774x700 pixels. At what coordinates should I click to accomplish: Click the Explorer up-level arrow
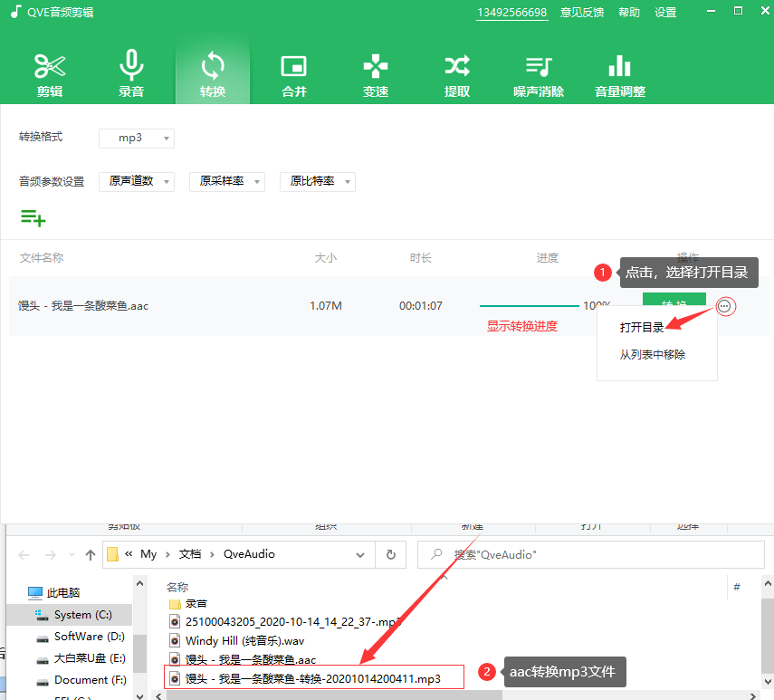[91, 555]
